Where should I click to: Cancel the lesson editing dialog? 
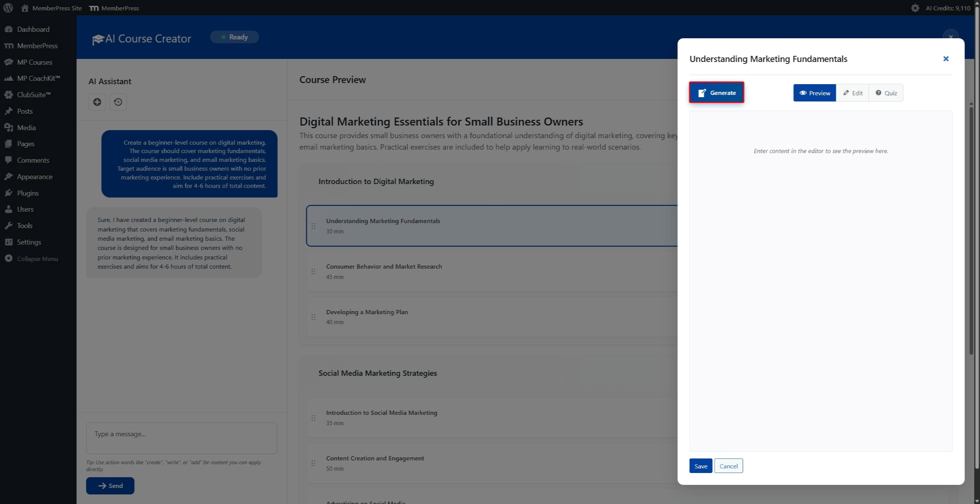pyautogui.click(x=728, y=466)
